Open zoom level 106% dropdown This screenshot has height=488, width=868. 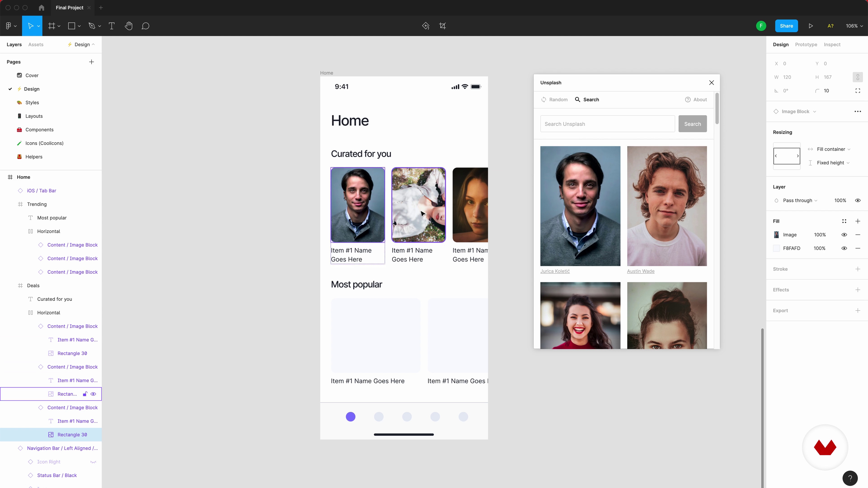[x=854, y=26]
